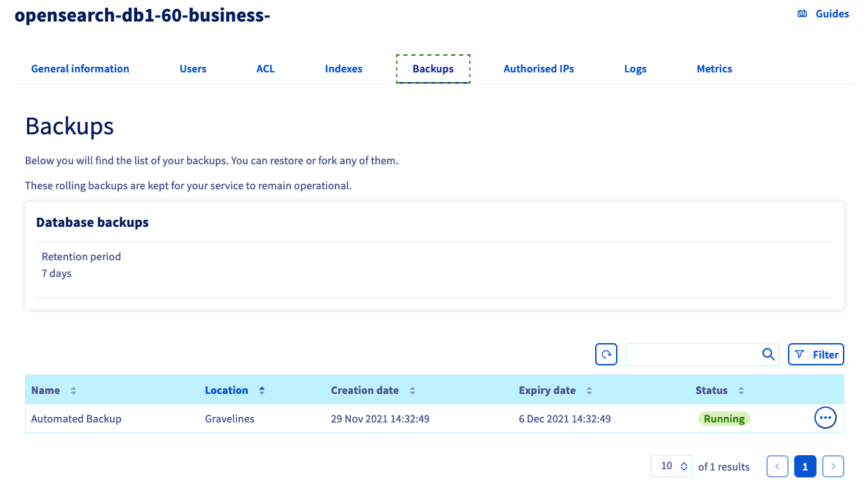Click the Filter button

(816, 354)
